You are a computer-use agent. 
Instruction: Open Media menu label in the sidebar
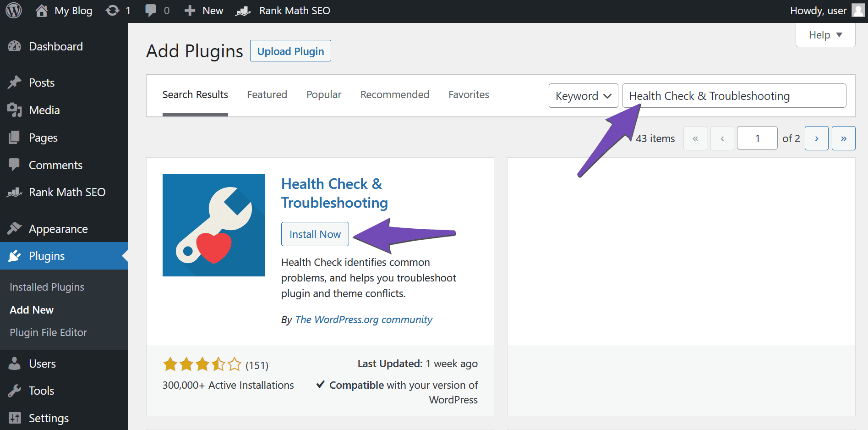tap(44, 110)
